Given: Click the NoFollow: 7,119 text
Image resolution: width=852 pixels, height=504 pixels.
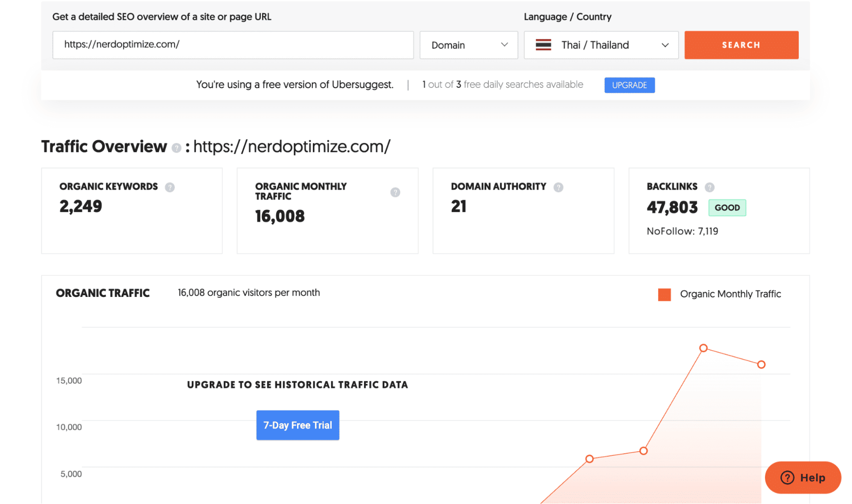Looking at the screenshot, I should point(682,231).
